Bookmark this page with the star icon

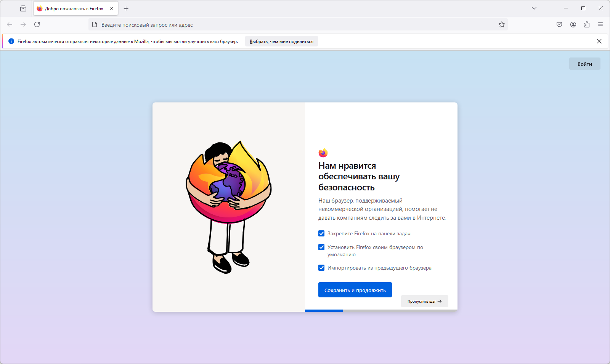(502, 24)
